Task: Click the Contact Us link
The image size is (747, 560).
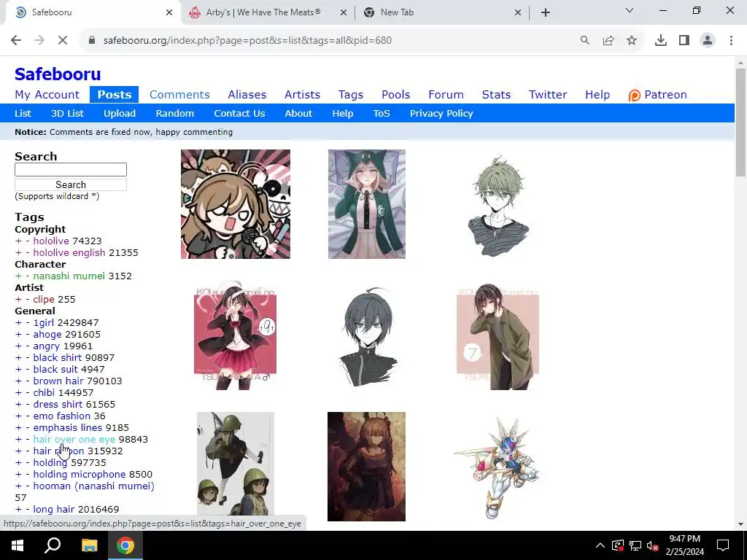Action: coord(239,113)
